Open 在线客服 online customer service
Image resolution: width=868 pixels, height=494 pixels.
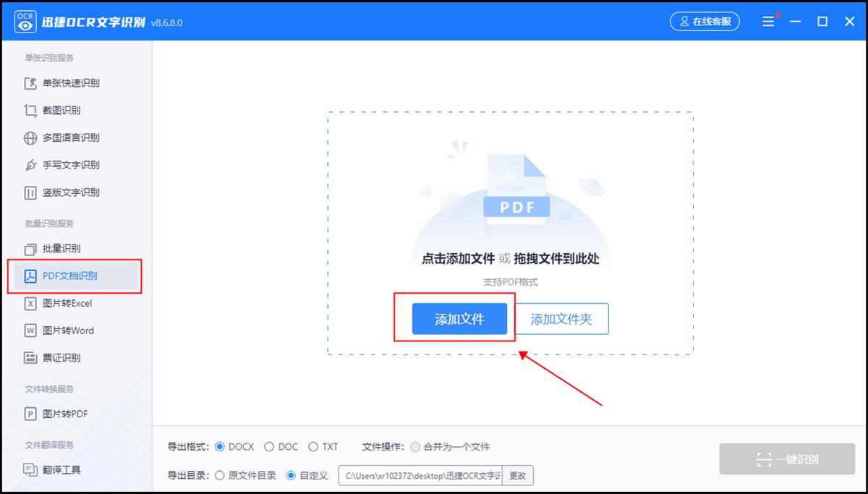705,21
